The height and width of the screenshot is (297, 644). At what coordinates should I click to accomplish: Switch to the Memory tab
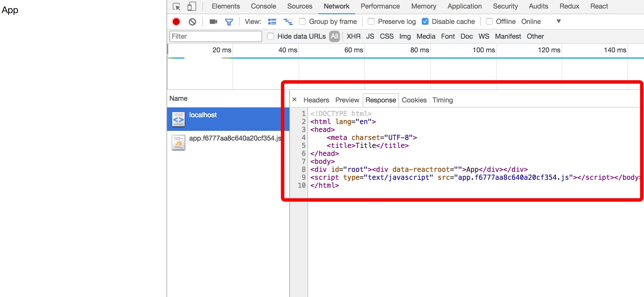click(x=424, y=6)
